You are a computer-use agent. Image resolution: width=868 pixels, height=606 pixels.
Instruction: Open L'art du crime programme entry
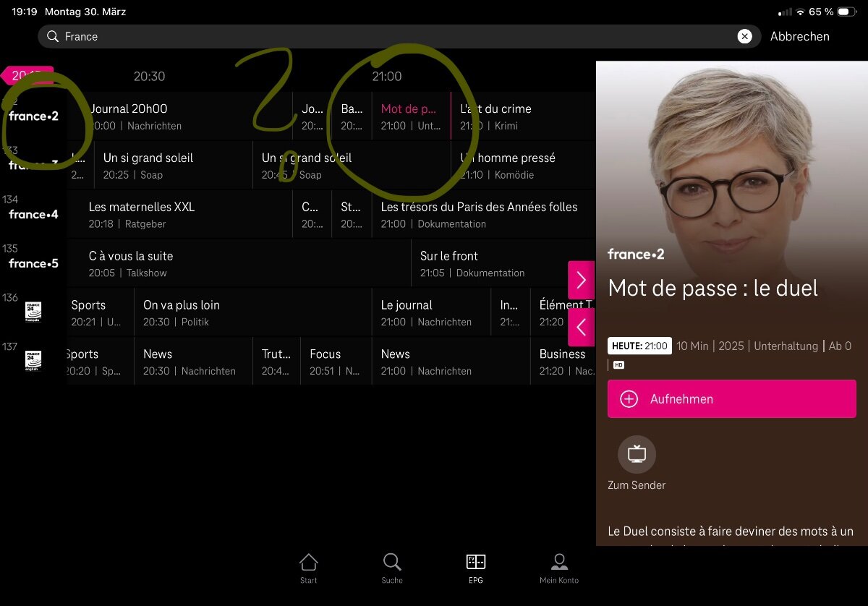[x=521, y=116]
